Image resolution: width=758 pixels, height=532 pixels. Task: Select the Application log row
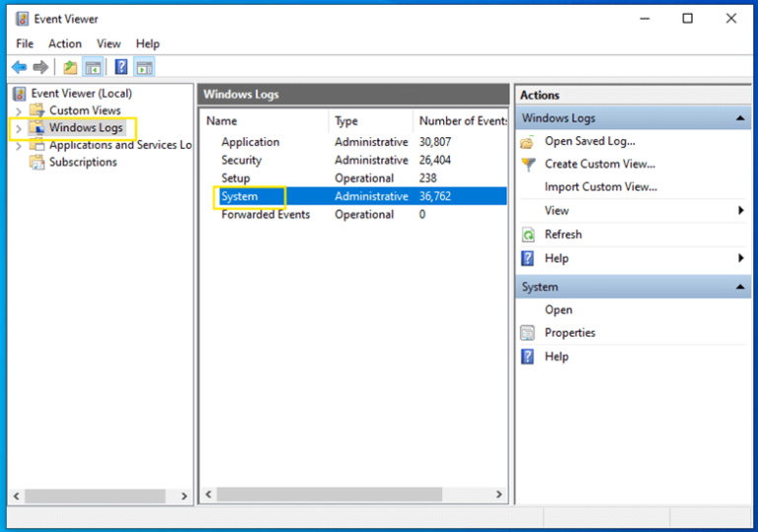tap(354, 142)
